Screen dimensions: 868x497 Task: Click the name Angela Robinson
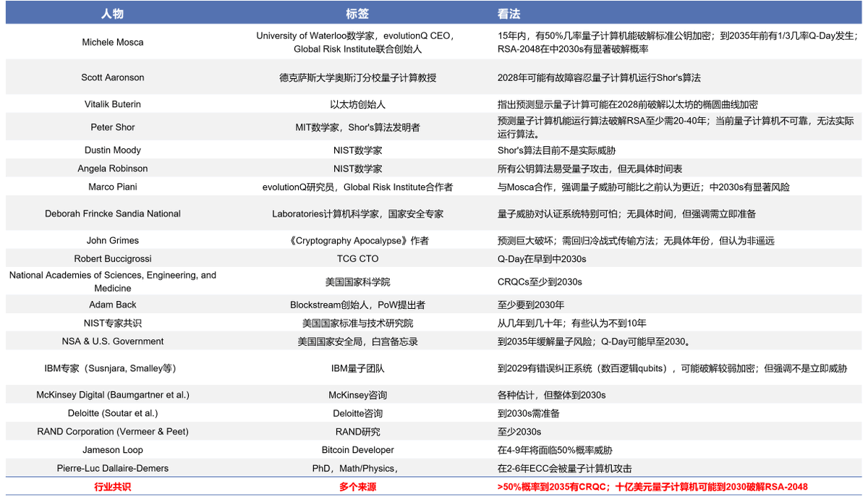tap(113, 169)
